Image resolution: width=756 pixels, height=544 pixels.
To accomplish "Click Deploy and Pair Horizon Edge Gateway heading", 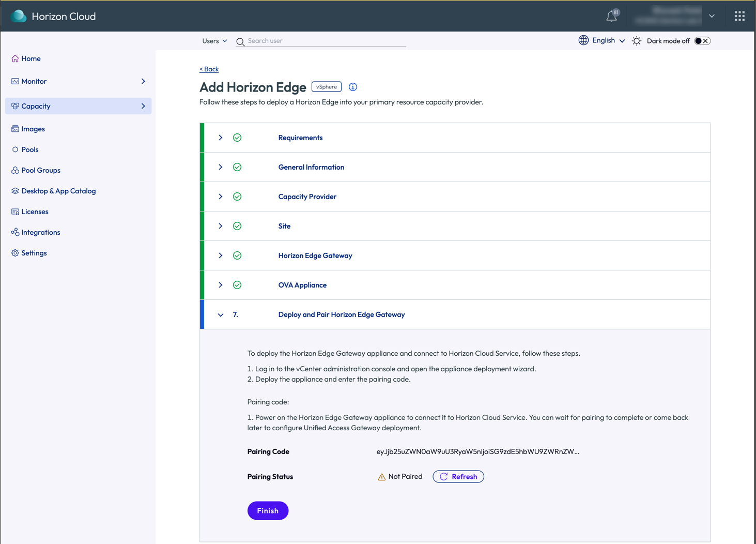I will pos(342,314).
